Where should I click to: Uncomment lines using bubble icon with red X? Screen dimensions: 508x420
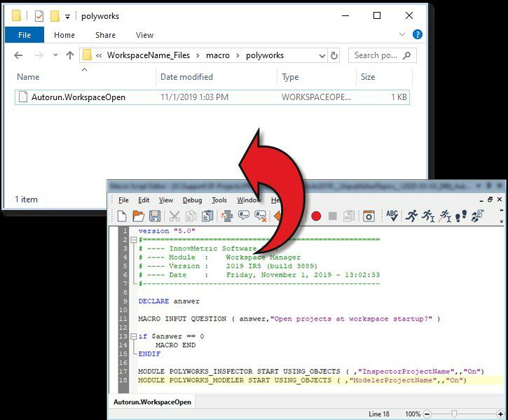click(x=260, y=216)
